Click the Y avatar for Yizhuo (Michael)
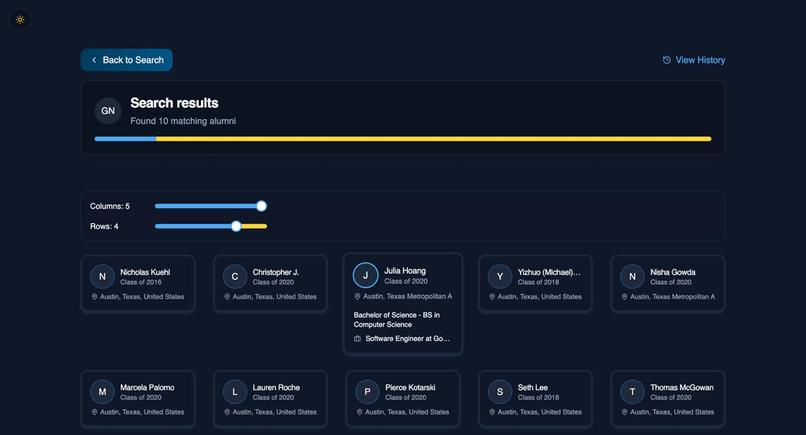806x435 pixels. pos(500,277)
